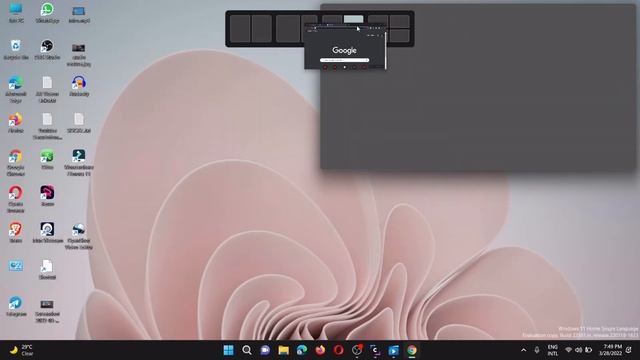Click the microphone tray icon
The height and width of the screenshot is (360, 640).
coord(537,350)
